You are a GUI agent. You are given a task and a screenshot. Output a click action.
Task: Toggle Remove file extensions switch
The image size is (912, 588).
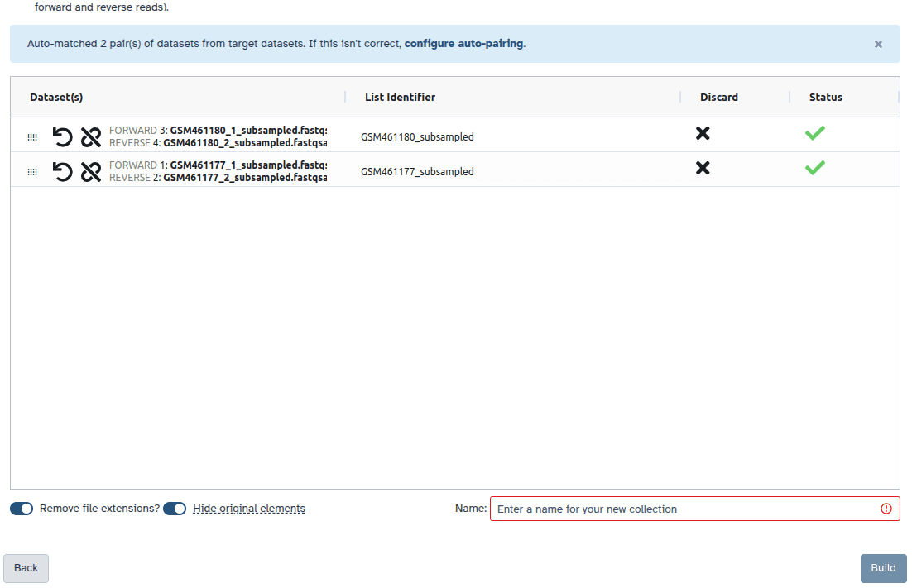(22, 509)
